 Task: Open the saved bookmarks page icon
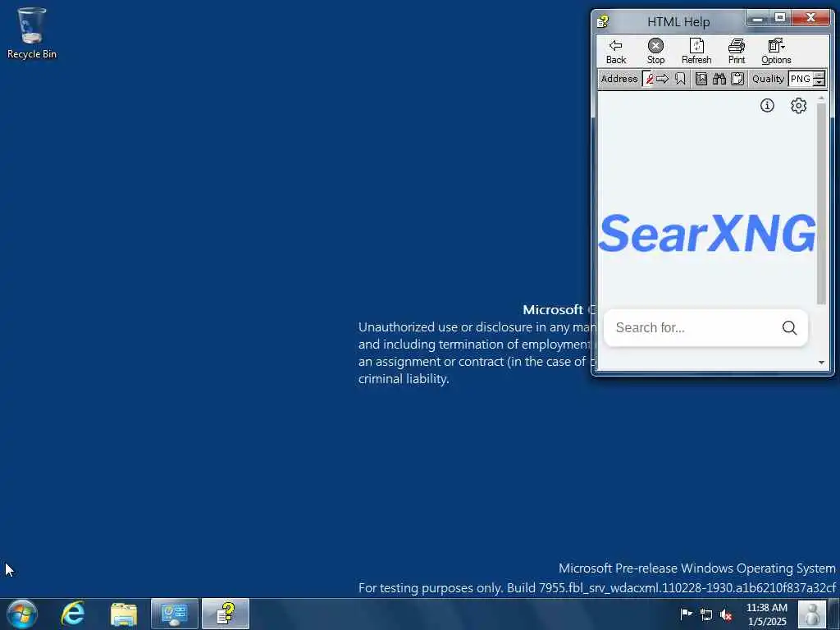click(x=701, y=79)
